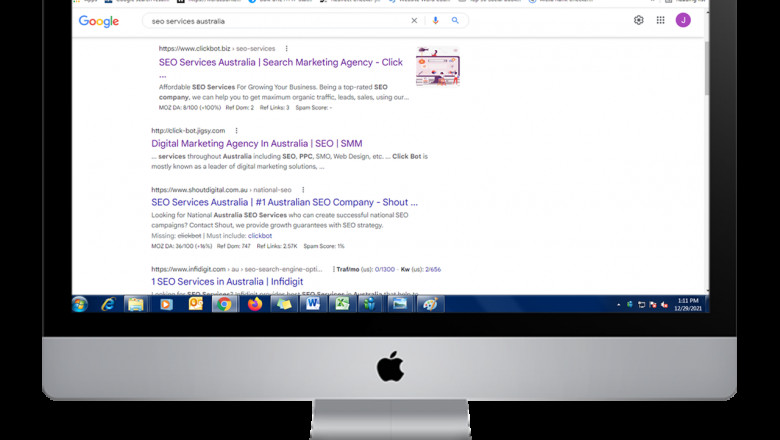Open options menu beside infidigit.com URL
Screen dimensions: 780x440
333,269
